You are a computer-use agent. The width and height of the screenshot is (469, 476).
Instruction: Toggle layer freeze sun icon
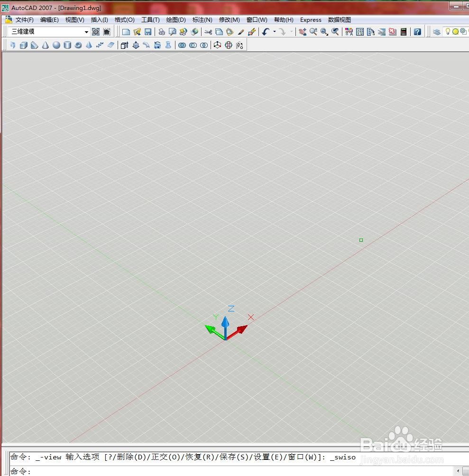[x=455, y=32]
